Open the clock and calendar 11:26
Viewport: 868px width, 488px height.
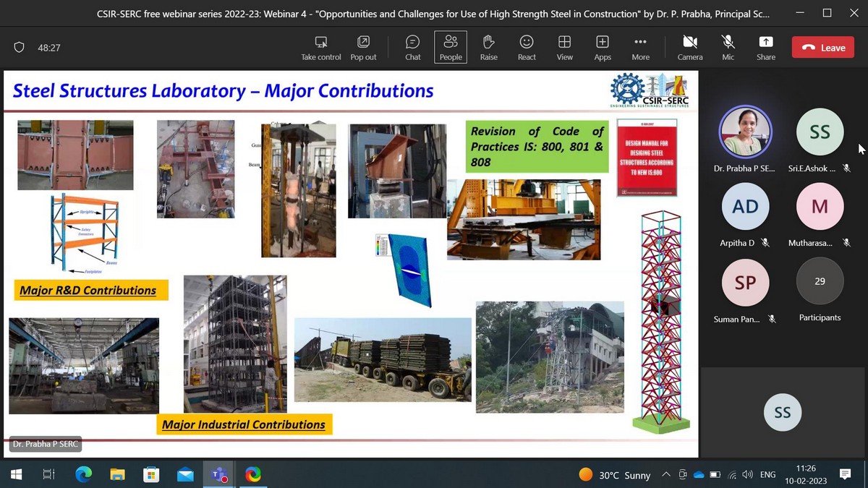click(806, 475)
